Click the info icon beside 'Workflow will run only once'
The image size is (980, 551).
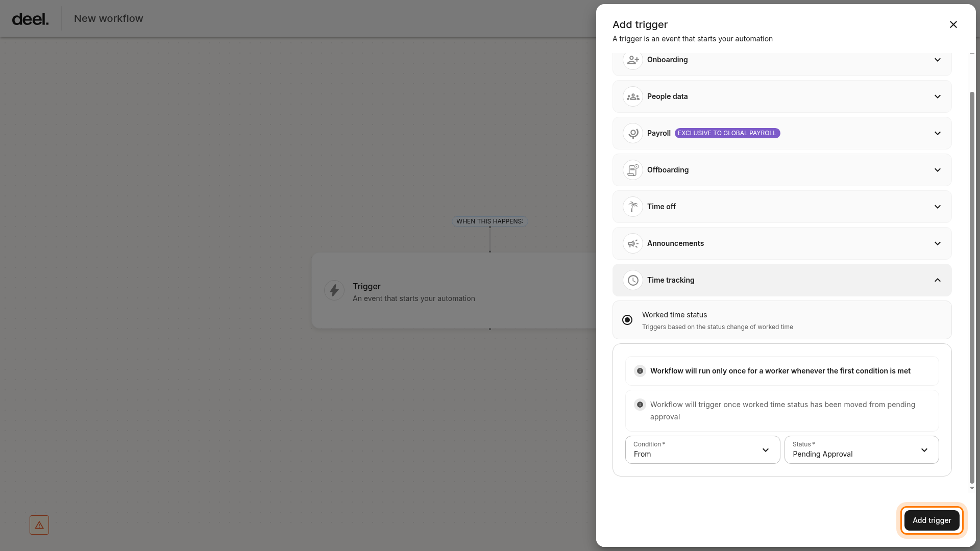(640, 371)
